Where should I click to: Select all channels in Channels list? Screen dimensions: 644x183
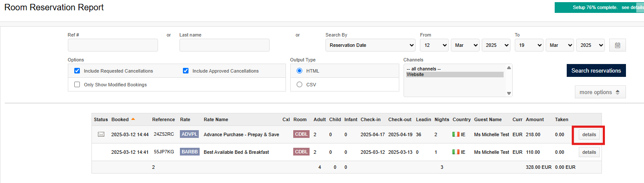pyautogui.click(x=455, y=69)
